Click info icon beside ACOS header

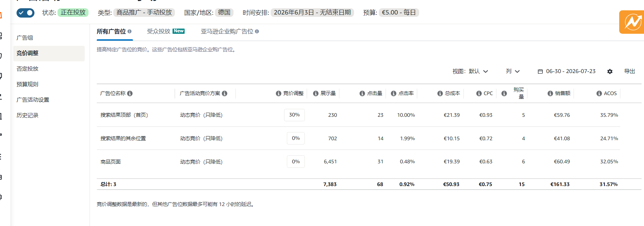point(599,93)
